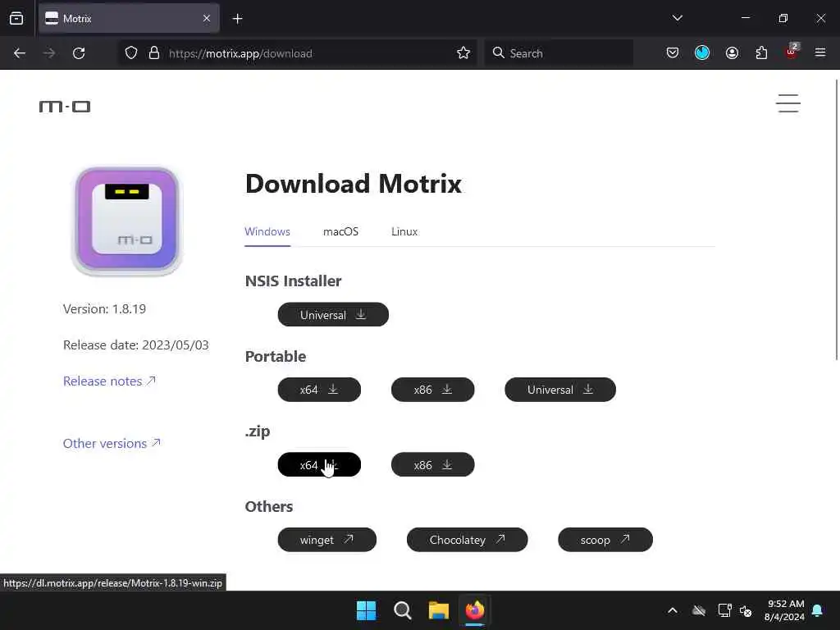The width and height of the screenshot is (840, 630).
Task: Open the Other versions link
Action: click(112, 444)
